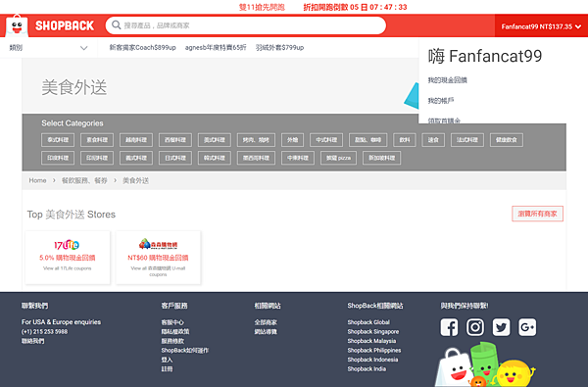This screenshot has height=387, width=588.
Task: Open Shopback Philippines link
Action: tap(374, 350)
